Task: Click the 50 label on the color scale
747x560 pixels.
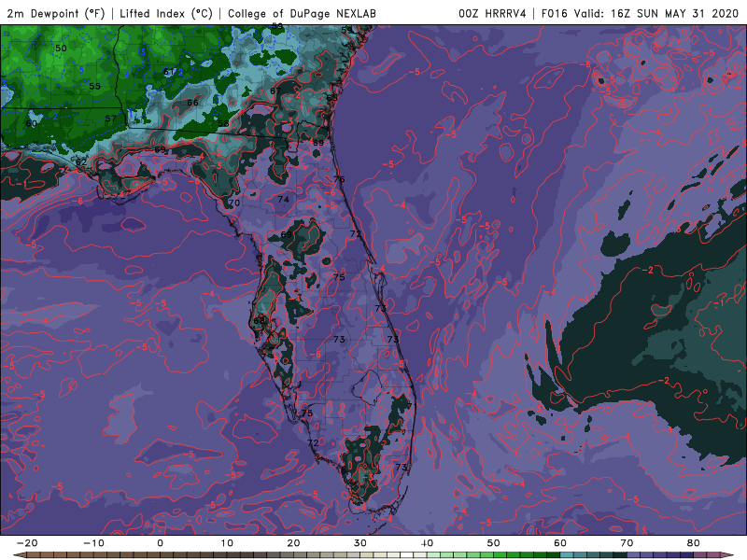Action: [x=494, y=543]
